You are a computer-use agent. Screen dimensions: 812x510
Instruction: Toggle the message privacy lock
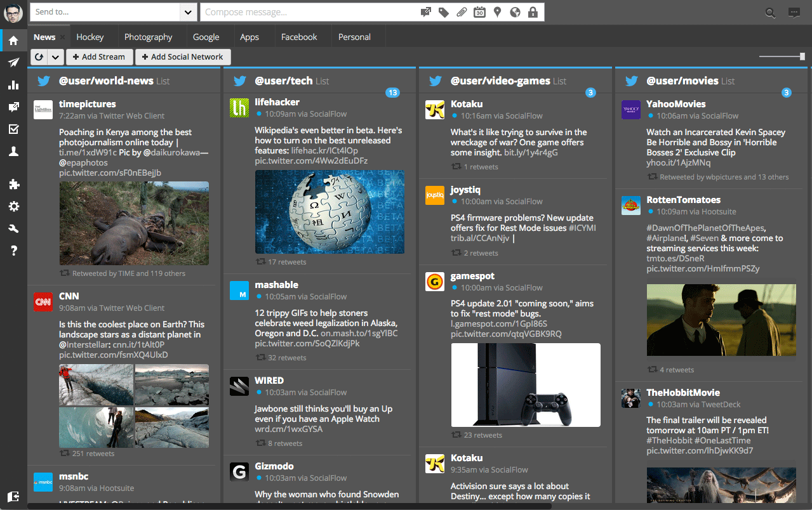(532, 12)
